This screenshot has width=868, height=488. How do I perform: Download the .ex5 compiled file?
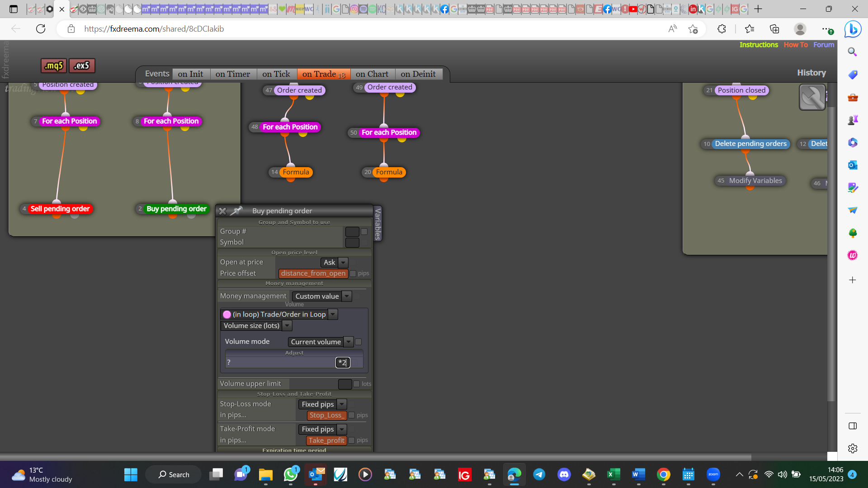click(82, 66)
